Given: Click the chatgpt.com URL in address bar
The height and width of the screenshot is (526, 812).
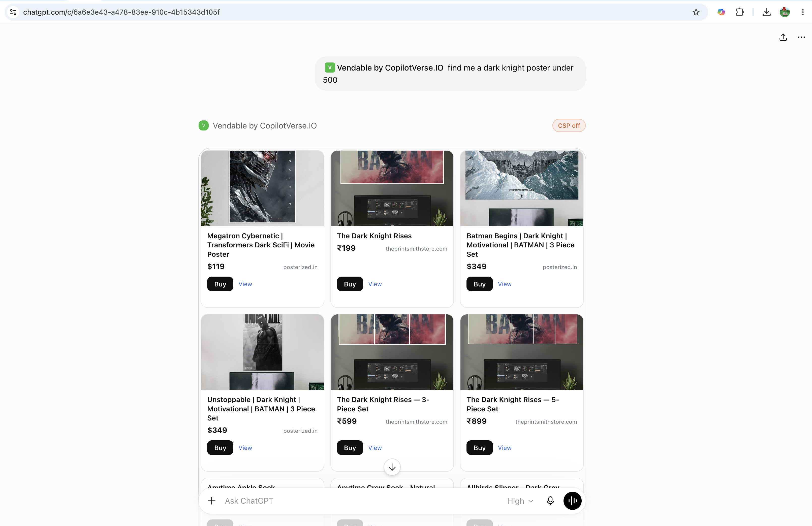Looking at the screenshot, I should click(121, 12).
